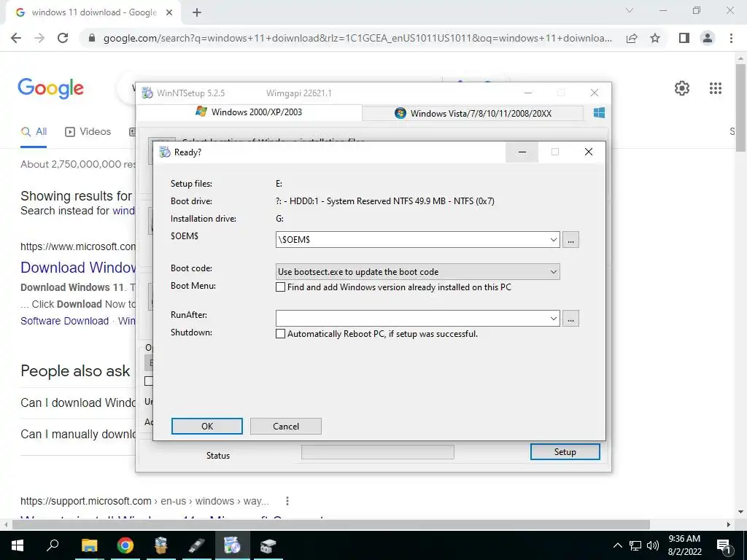The width and height of the screenshot is (747, 560).
Task: Open Chrome side panel
Action: [684, 38]
